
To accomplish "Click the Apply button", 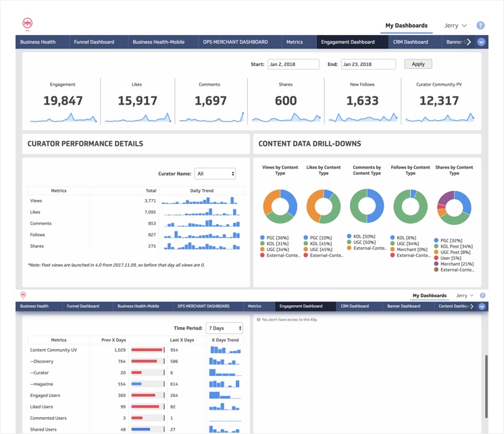I will coord(418,64).
